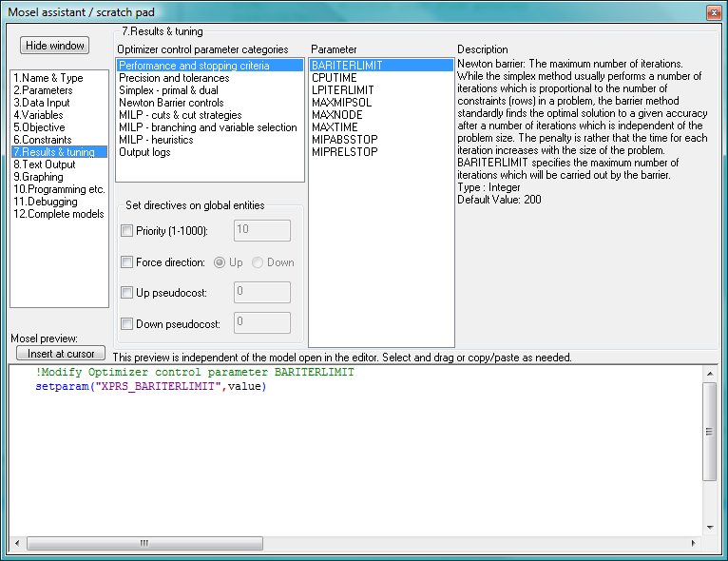
Task: Toggle the Force direction checkbox
Action: (127, 262)
